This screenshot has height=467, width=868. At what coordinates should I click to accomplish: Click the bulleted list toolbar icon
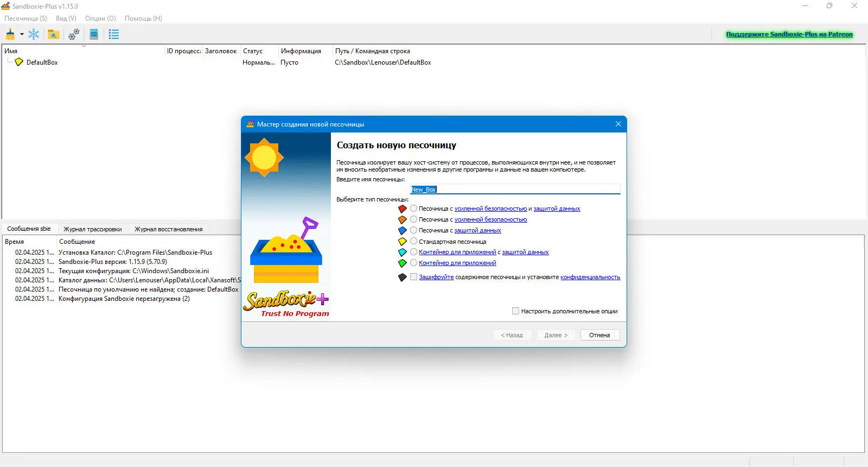coord(114,34)
